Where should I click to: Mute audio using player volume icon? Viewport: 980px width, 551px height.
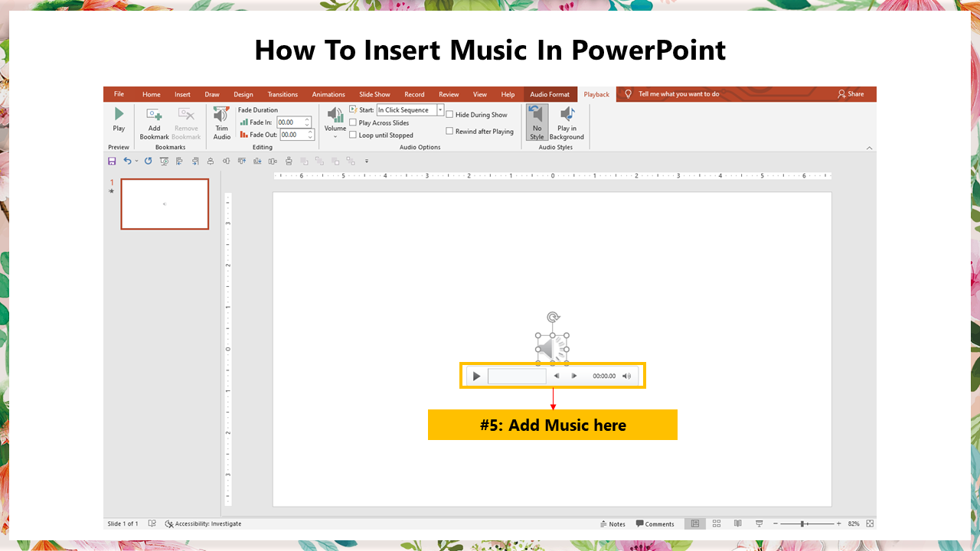626,376
